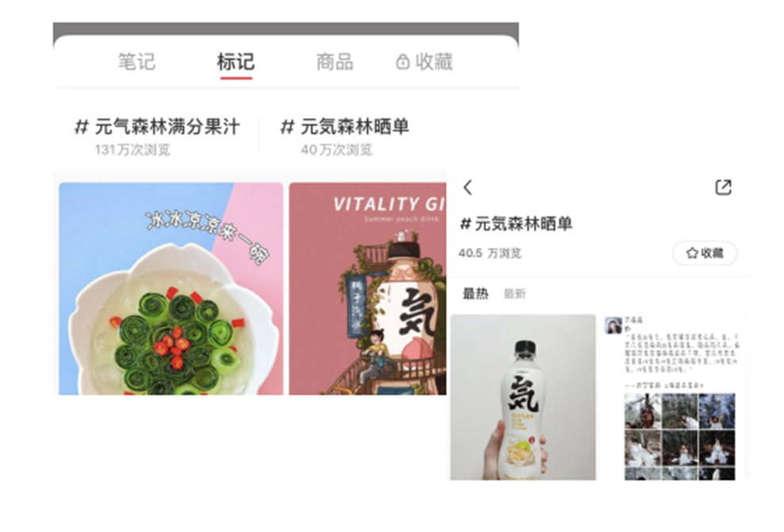Open topic 元気森林晒单 with 40万 views

tap(345, 135)
